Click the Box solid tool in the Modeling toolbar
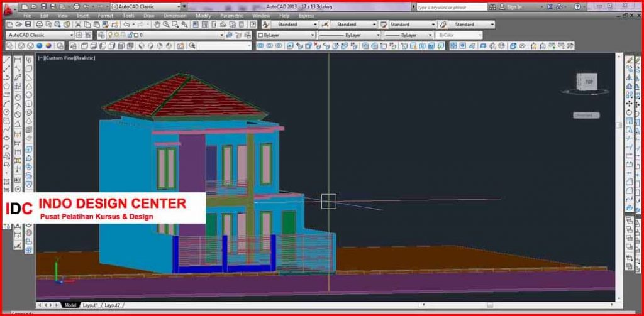The height and width of the screenshot is (316, 644). pos(29,69)
